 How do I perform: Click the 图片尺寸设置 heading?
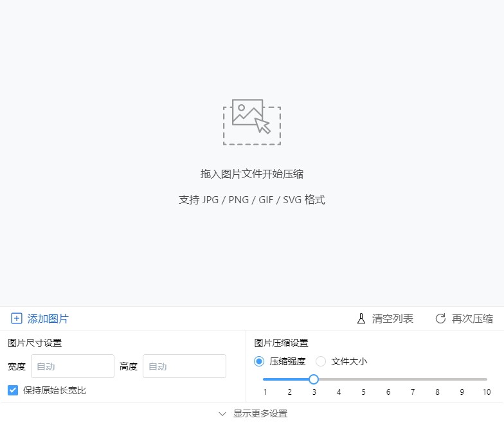pos(35,343)
